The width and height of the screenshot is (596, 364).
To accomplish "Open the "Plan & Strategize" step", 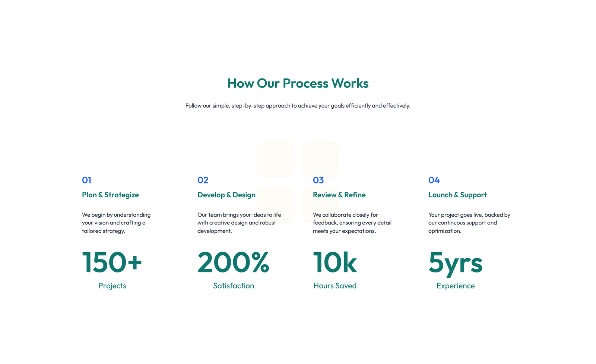I will point(110,195).
